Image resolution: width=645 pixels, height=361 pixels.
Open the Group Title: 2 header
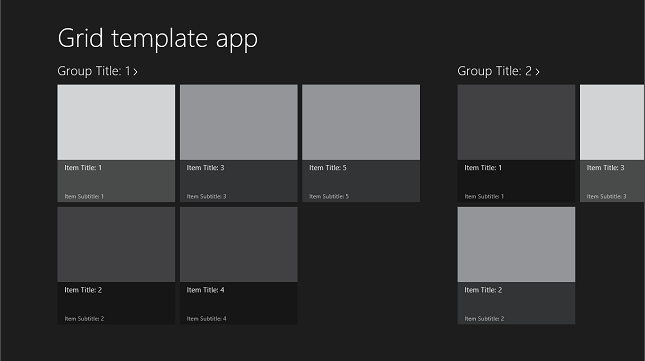pos(499,71)
